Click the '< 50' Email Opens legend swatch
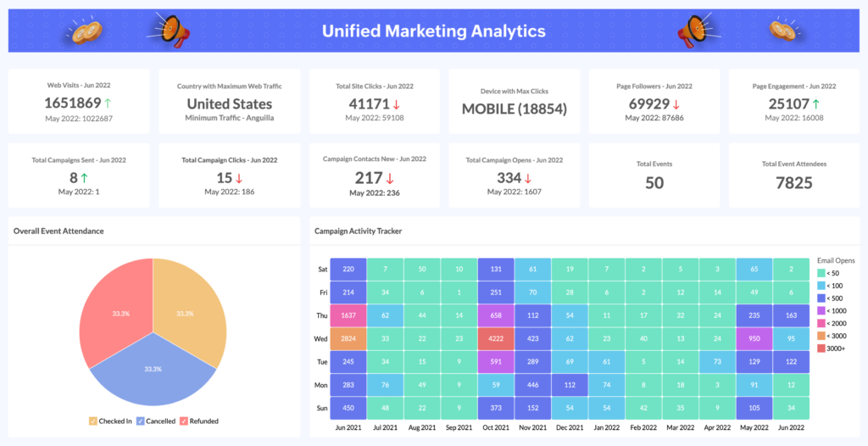The width and height of the screenshot is (868, 446). tap(820, 273)
